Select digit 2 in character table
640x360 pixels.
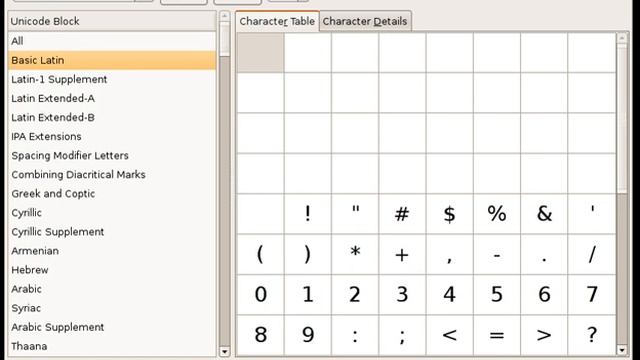[355, 295]
